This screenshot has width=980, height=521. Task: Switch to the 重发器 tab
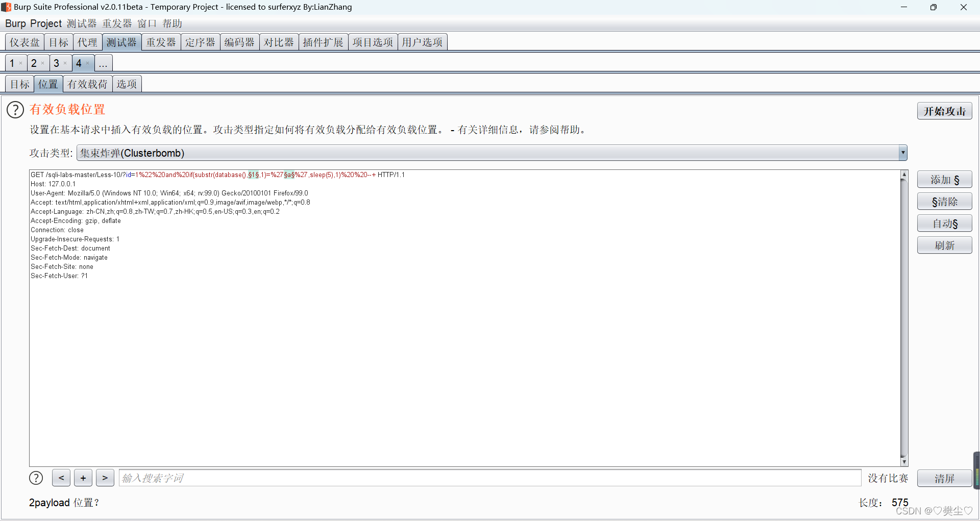pos(161,42)
